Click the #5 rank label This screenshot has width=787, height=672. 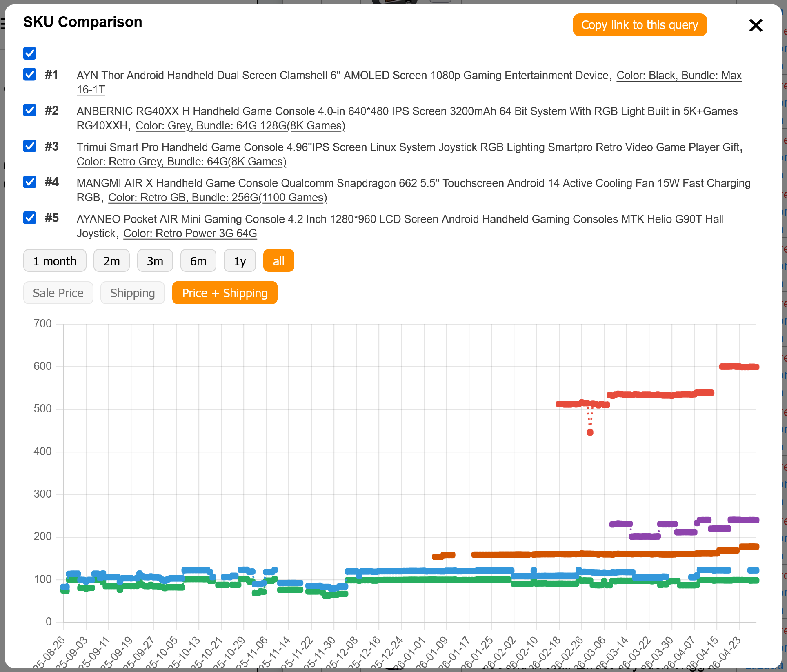coord(52,218)
